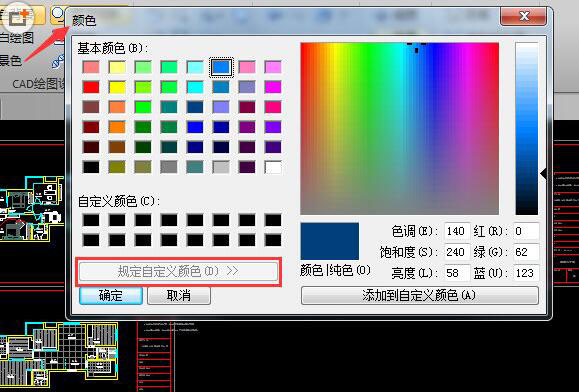Select the periwinkle blue basic color swatch

tap(221, 107)
